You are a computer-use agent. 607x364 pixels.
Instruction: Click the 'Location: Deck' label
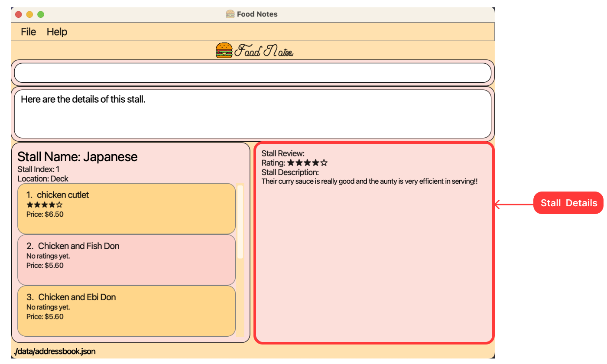[43, 179]
